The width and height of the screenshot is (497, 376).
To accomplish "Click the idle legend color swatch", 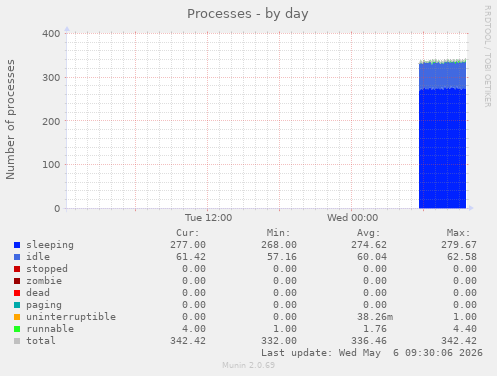I will point(17,257).
